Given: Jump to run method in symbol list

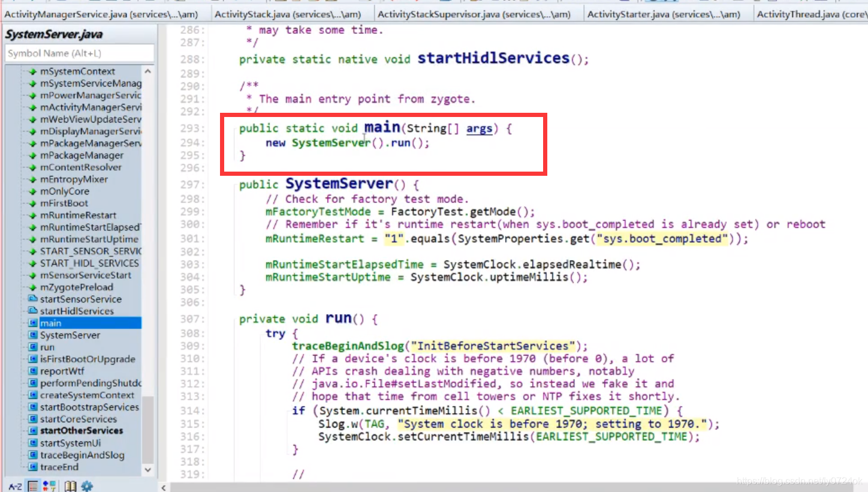Looking at the screenshot, I should (47, 347).
